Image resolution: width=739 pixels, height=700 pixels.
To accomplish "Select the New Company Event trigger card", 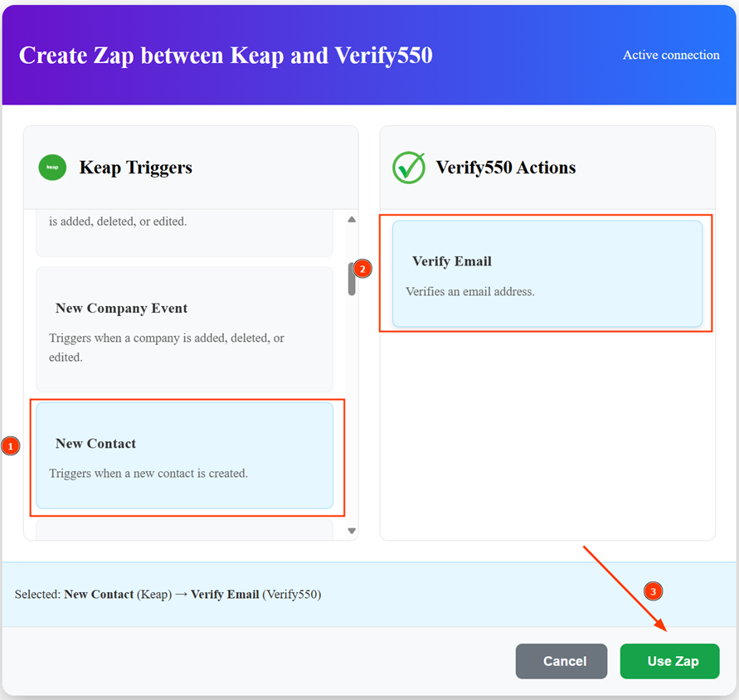I will (x=184, y=329).
